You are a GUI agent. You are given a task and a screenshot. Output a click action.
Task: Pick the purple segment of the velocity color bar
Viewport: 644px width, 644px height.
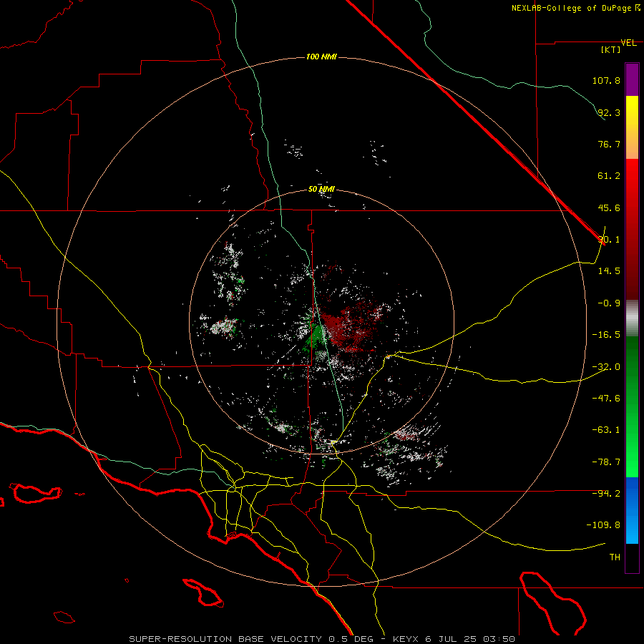[x=632, y=79]
